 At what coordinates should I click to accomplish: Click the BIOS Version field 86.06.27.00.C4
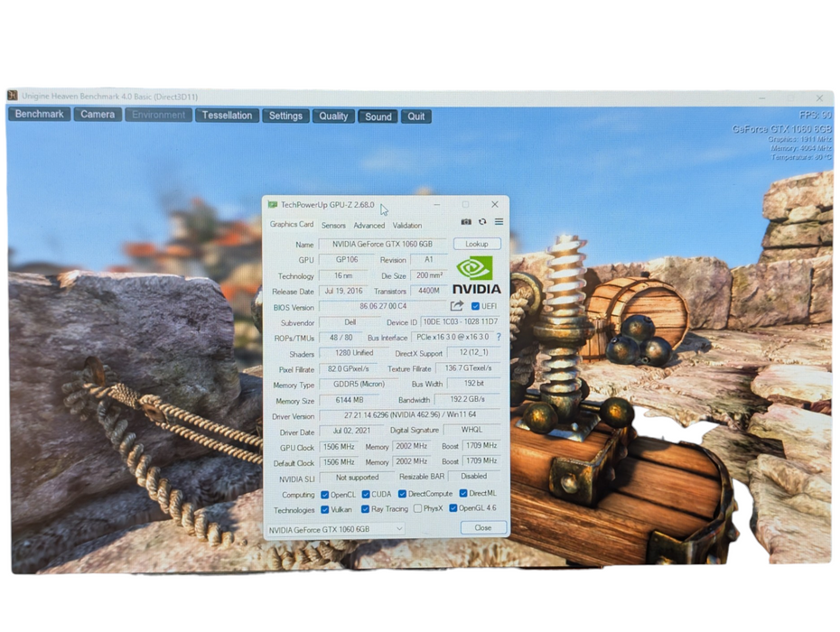click(x=383, y=306)
